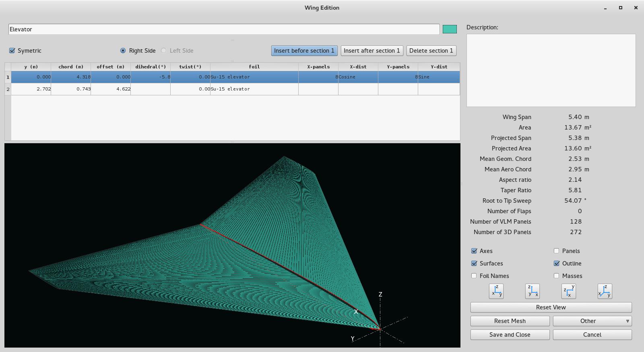Click Delete section 1 button
Screen dimensions: 644x352
[431, 51]
